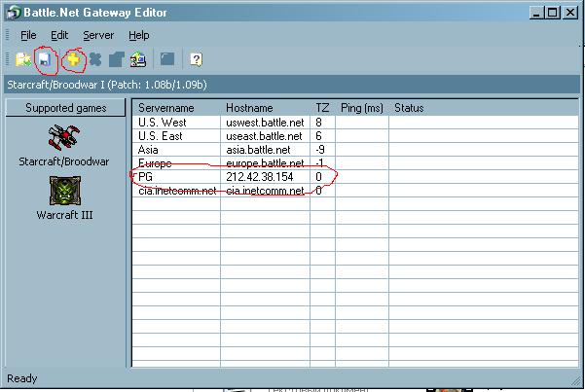Select the Starcraft/Broodwar game icon
The width and height of the screenshot is (585, 392).
click(64, 137)
